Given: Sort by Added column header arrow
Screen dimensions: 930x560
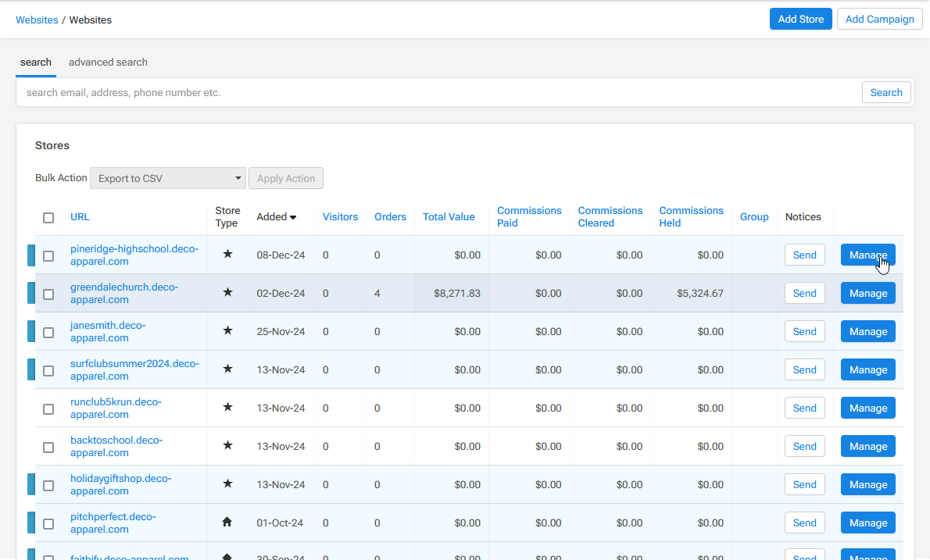Looking at the screenshot, I should click(x=292, y=217).
